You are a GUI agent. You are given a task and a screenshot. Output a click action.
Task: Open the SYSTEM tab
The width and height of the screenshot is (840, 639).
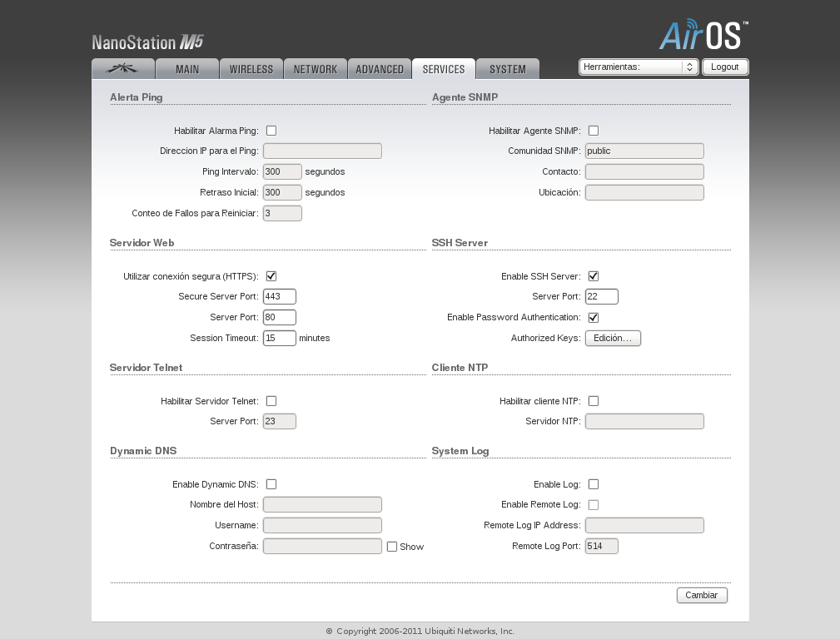tap(507, 69)
